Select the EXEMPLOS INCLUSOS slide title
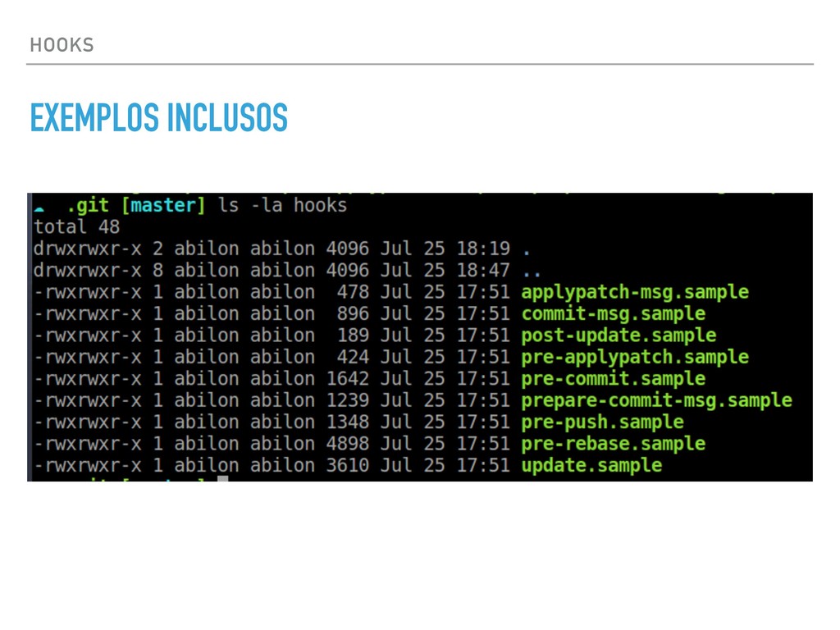 pos(158,117)
